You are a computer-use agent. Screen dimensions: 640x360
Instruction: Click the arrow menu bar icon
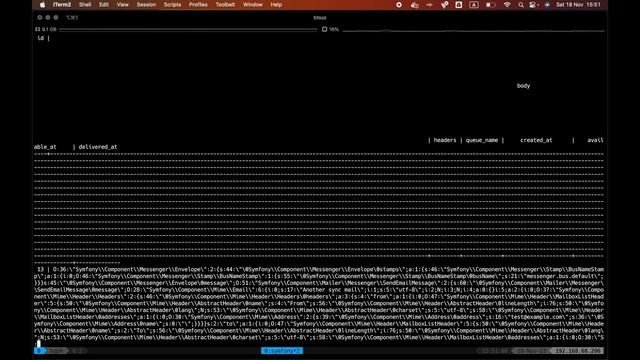click(429, 5)
